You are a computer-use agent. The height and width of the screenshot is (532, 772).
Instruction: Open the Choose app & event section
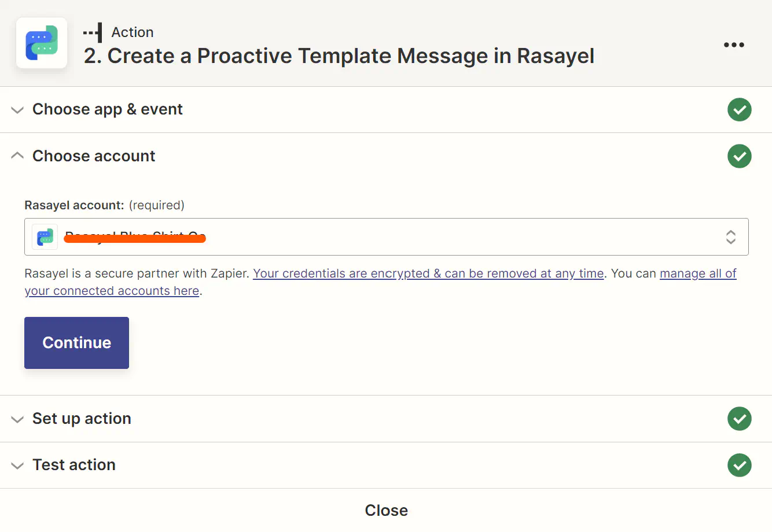pos(386,109)
